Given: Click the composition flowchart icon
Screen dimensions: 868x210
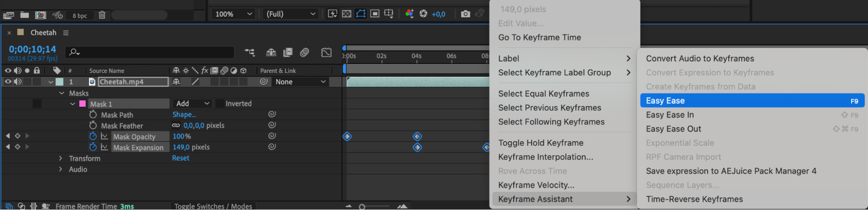Looking at the screenshot, I should click(249, 52).
